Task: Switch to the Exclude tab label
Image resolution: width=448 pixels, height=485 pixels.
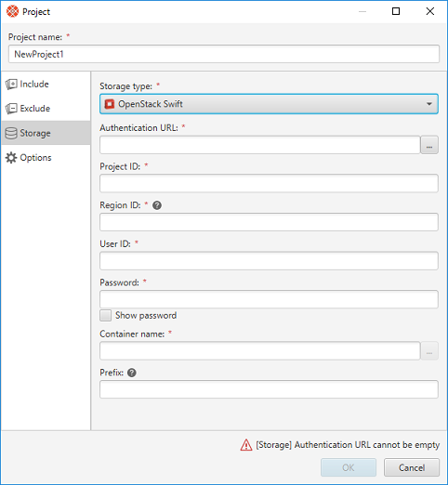Action: [35, 109]
